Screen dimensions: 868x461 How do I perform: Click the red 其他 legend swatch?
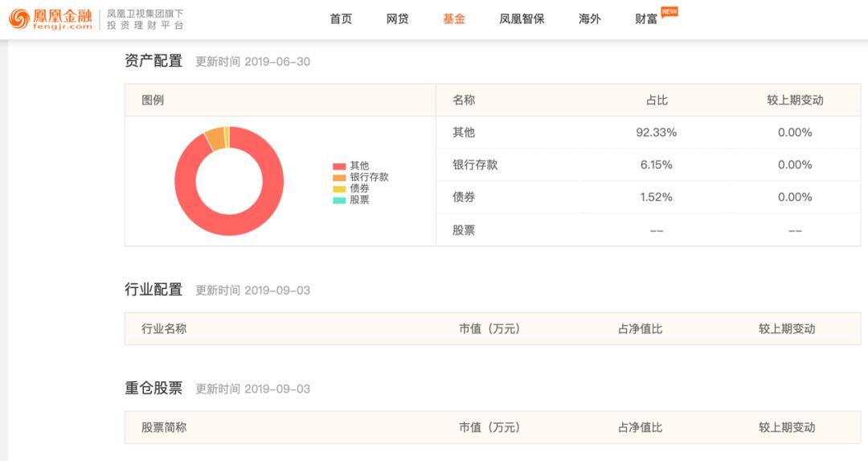339,167
